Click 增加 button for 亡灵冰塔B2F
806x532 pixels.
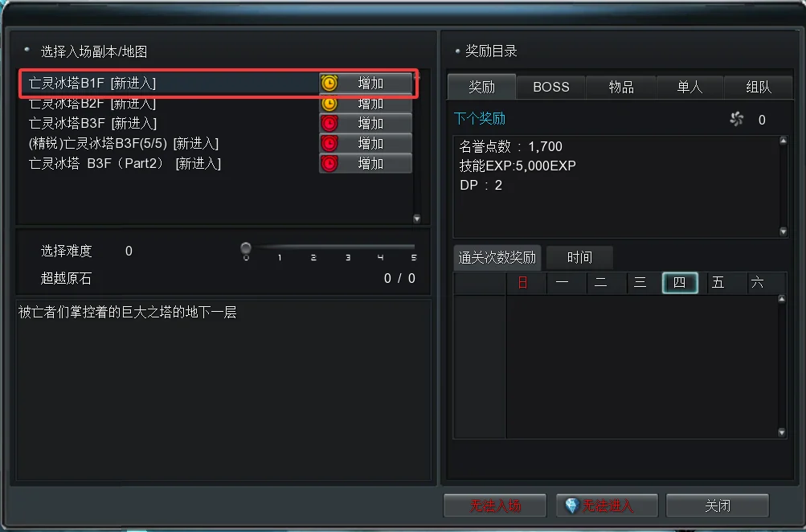[366, 104]
